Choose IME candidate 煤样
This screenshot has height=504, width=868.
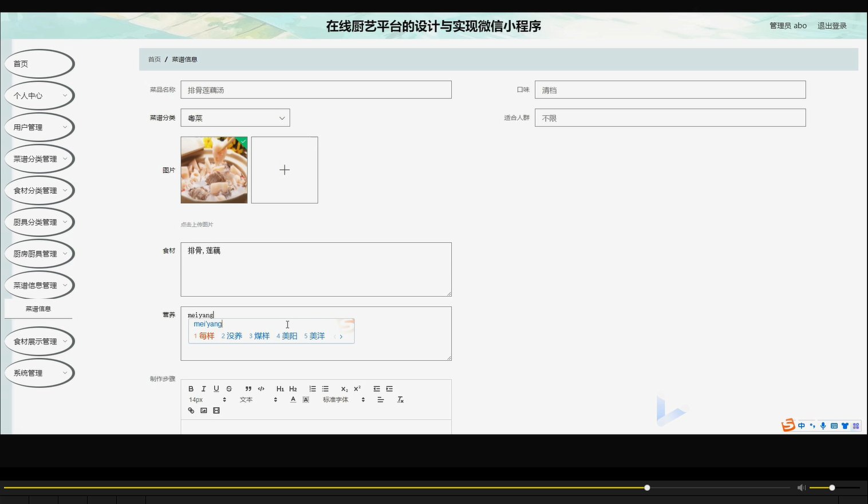259,336
